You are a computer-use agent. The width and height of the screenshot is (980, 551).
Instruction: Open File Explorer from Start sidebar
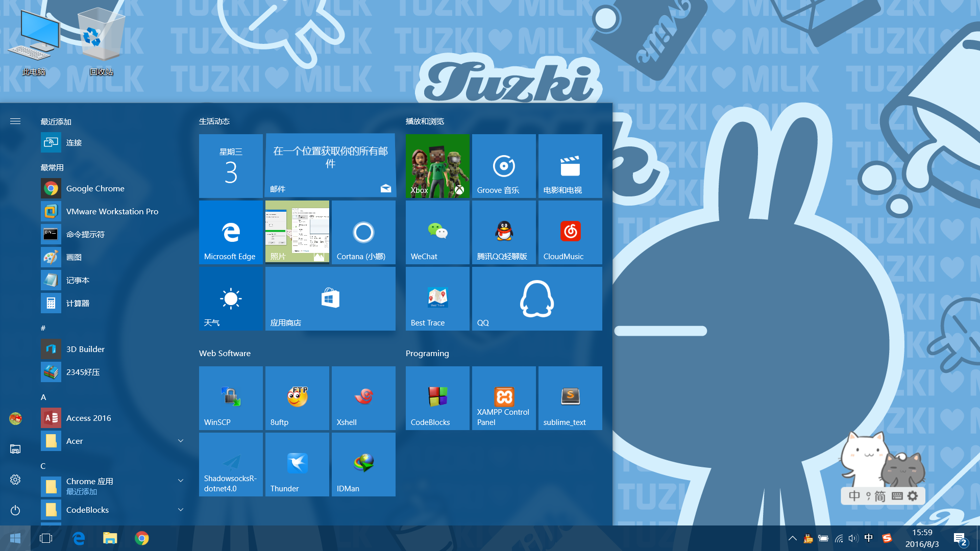[15, 449]
